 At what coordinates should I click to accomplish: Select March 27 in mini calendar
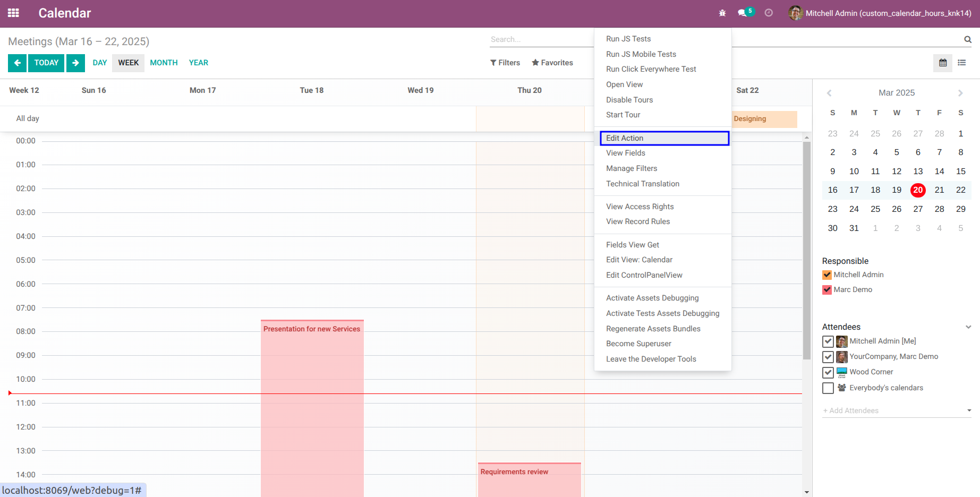point(918,209)
